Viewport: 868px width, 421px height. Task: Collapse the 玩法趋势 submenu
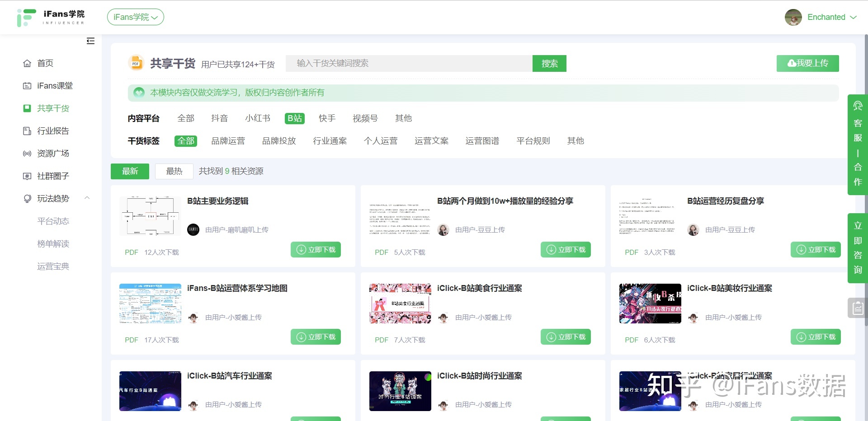pyautogui.click(x=87, y=198)
